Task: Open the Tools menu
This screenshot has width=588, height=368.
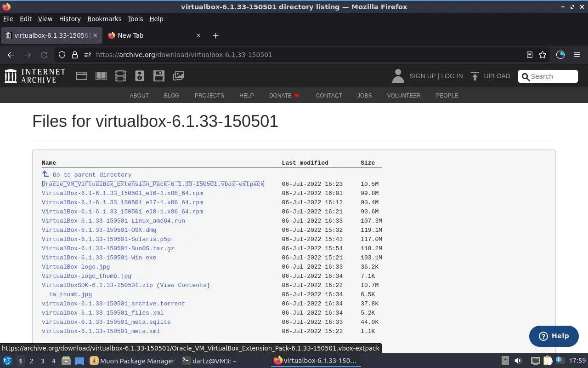Action: point(136,19)
